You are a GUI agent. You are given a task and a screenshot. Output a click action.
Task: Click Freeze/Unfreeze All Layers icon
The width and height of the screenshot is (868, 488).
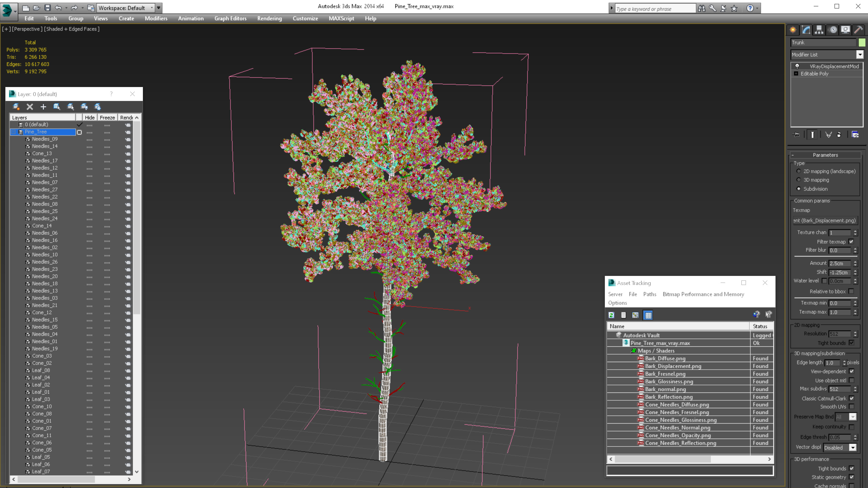97,107
